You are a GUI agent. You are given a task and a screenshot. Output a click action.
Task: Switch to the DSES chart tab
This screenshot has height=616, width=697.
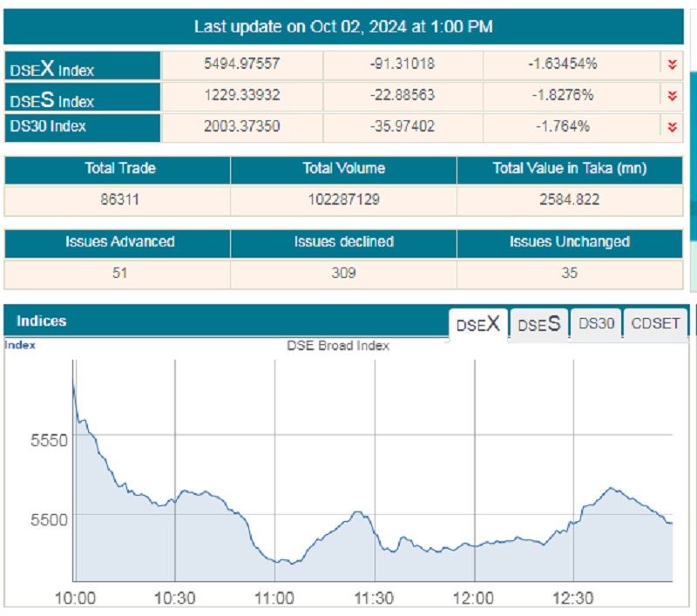click(538, 324)
